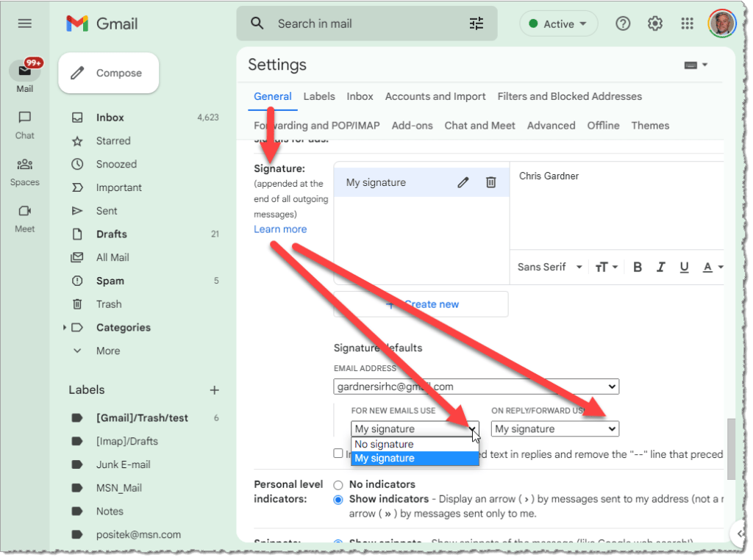Choose No signature from the open list

click(385, 445)
